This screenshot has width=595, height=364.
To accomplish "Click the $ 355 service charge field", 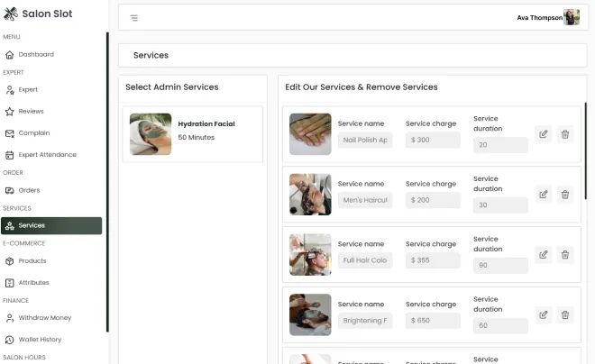I will (433, 260).
